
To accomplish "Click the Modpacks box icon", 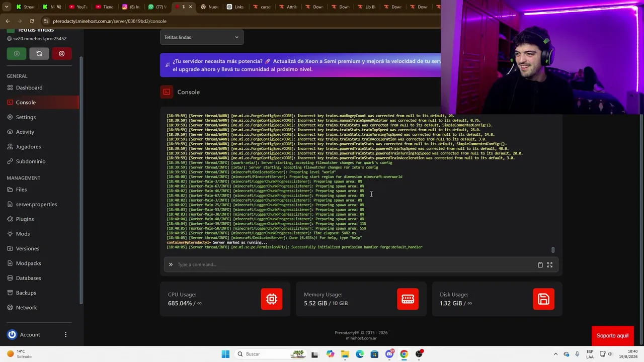I will coord(11,263).
